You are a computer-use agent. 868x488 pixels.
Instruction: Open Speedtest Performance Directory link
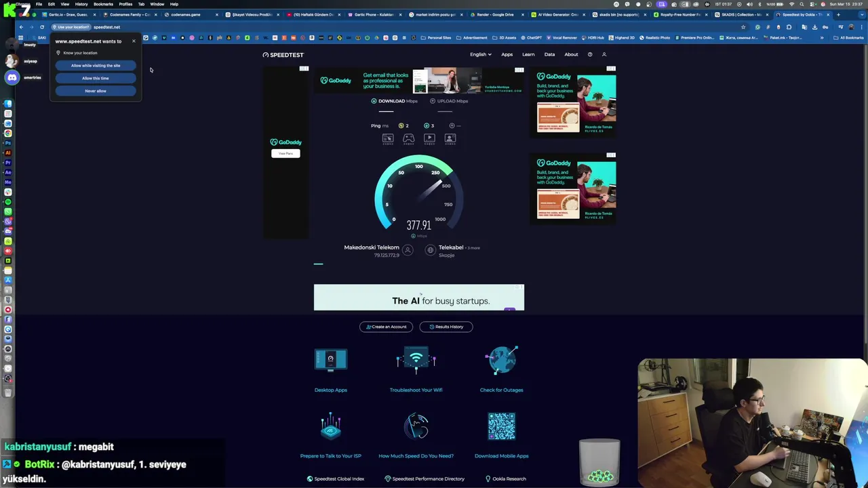coord(425,479)
